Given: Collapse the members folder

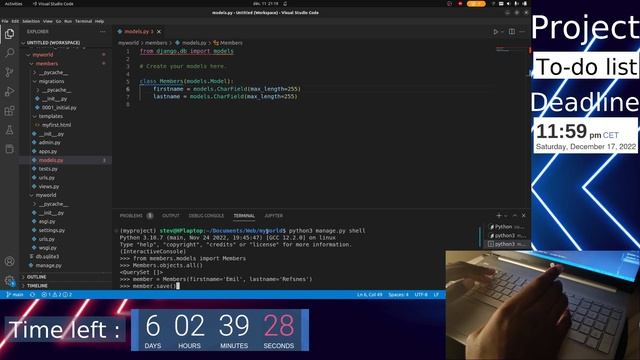Looking at the screenshot, I should (65, 64).
